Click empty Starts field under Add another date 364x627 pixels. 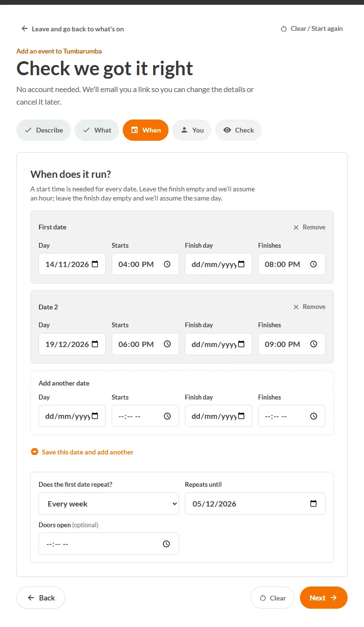tap(145, 416)
